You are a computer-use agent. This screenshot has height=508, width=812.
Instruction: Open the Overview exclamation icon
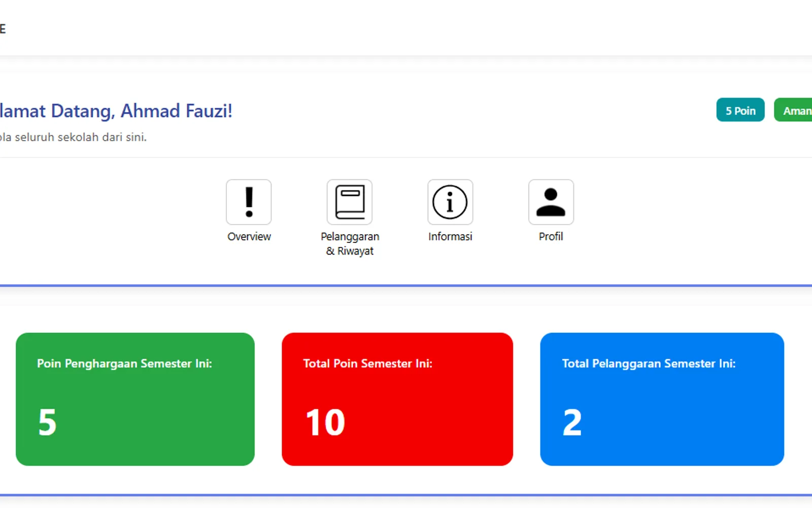coord(249,202)
